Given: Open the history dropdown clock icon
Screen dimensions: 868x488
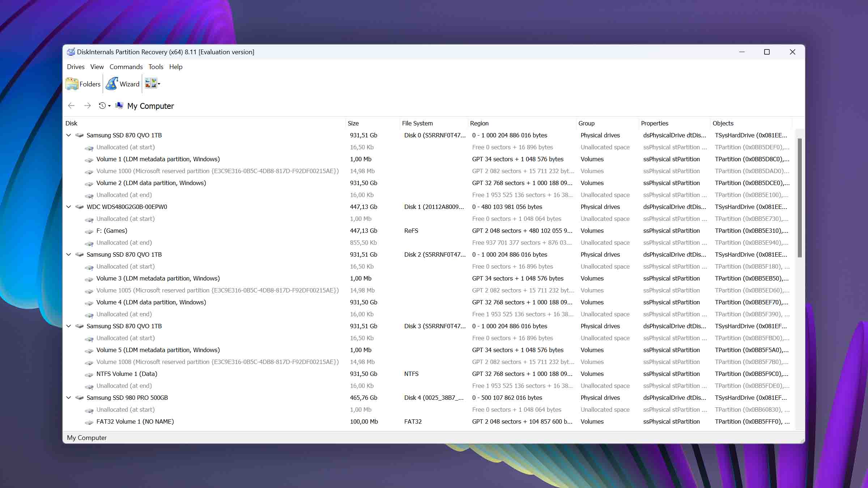Looking at the screenshot, I should 104,106.
